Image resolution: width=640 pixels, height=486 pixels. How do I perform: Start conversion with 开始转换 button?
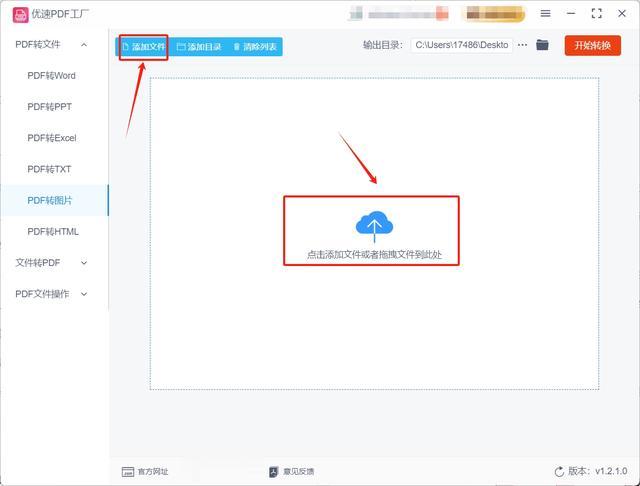click(x=593, y=45)
